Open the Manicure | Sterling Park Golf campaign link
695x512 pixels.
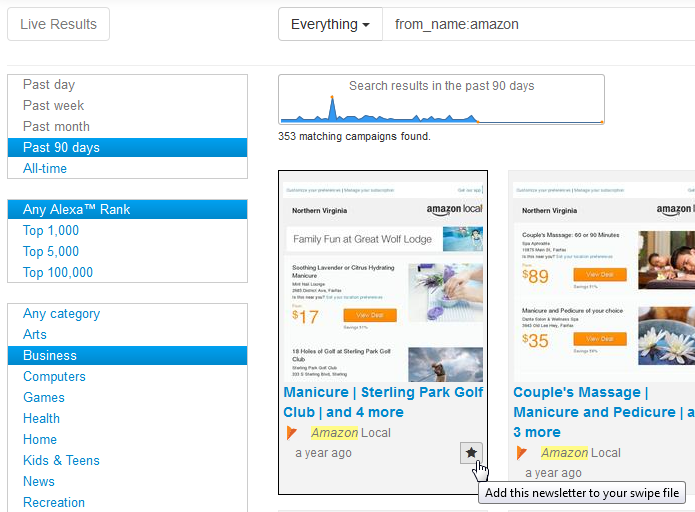(x=383, y=402)
